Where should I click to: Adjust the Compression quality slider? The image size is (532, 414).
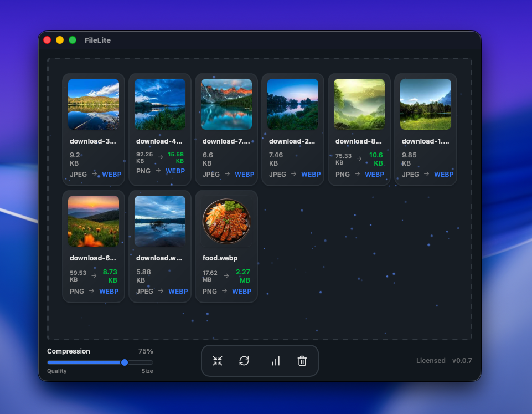(124, 362)
